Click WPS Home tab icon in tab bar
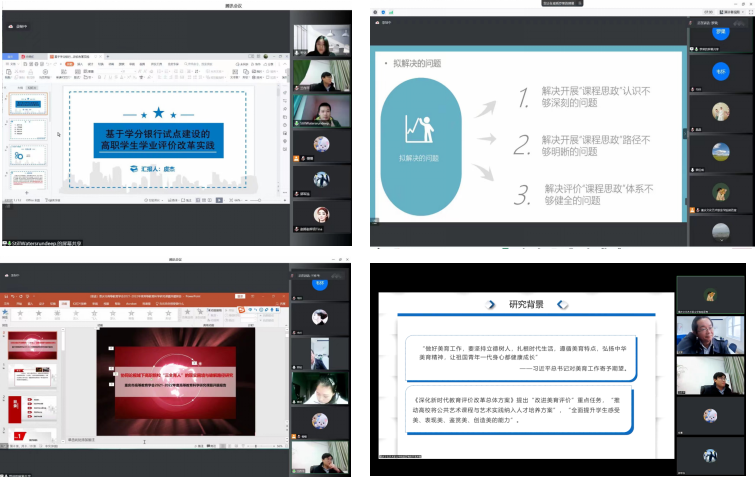 tap(10, 56)
